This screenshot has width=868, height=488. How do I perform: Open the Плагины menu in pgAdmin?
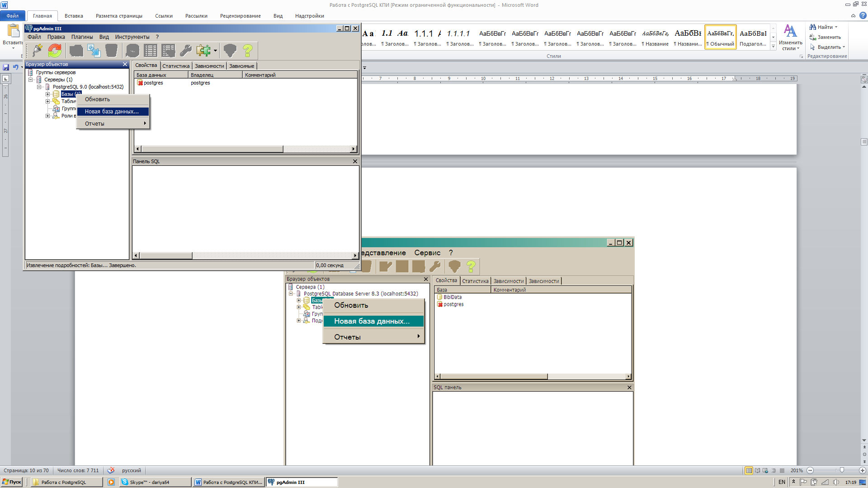point(82,37)
